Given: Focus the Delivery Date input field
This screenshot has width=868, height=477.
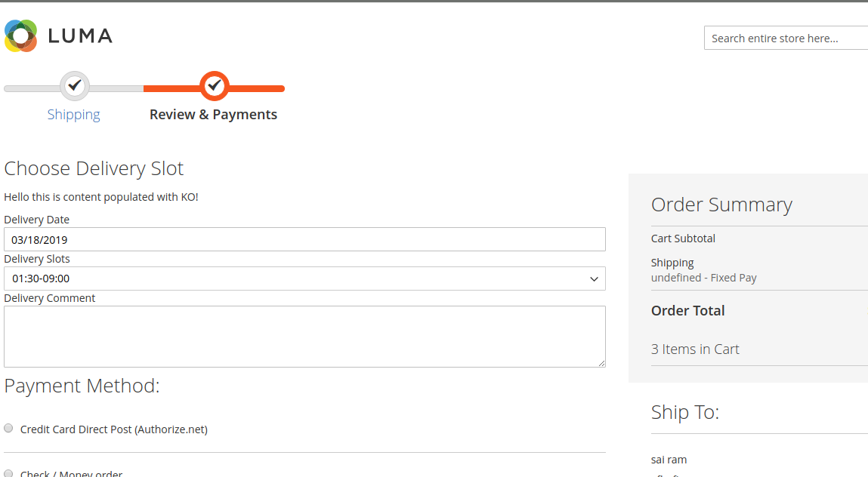Looking at the screenshot, I should coord(304,239).
